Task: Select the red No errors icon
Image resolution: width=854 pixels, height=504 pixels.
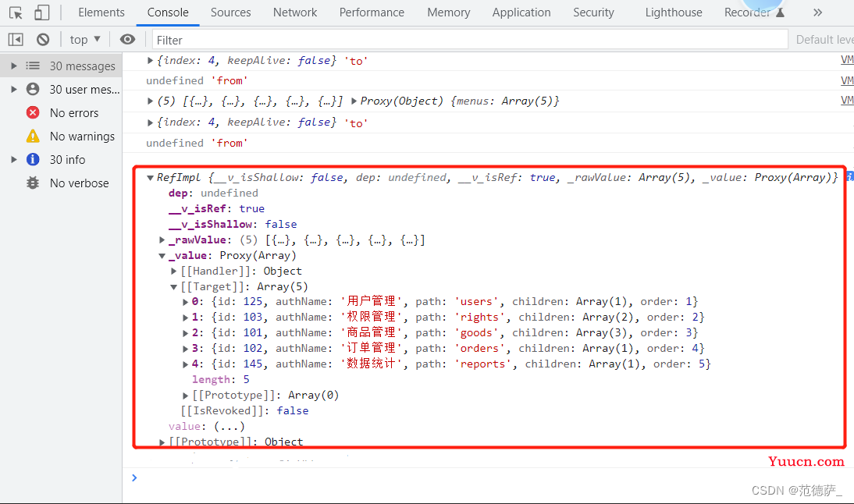Action: pyautogui.click(x=33, y=112)
